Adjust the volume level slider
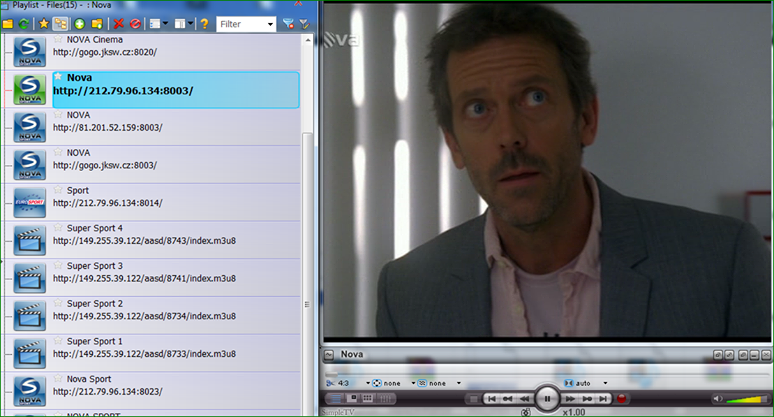 tap(747, 399)
